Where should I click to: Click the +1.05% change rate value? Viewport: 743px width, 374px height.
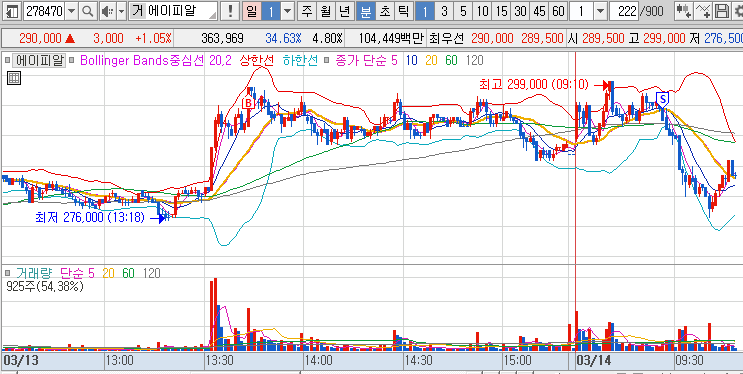point(154,38)
